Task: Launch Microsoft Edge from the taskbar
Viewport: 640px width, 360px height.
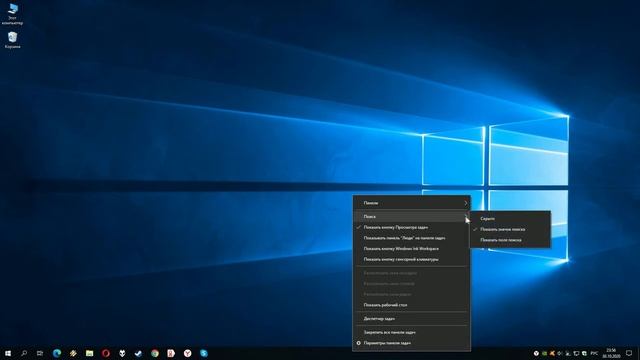Action: pyautogui.click(x=57, y=353)
